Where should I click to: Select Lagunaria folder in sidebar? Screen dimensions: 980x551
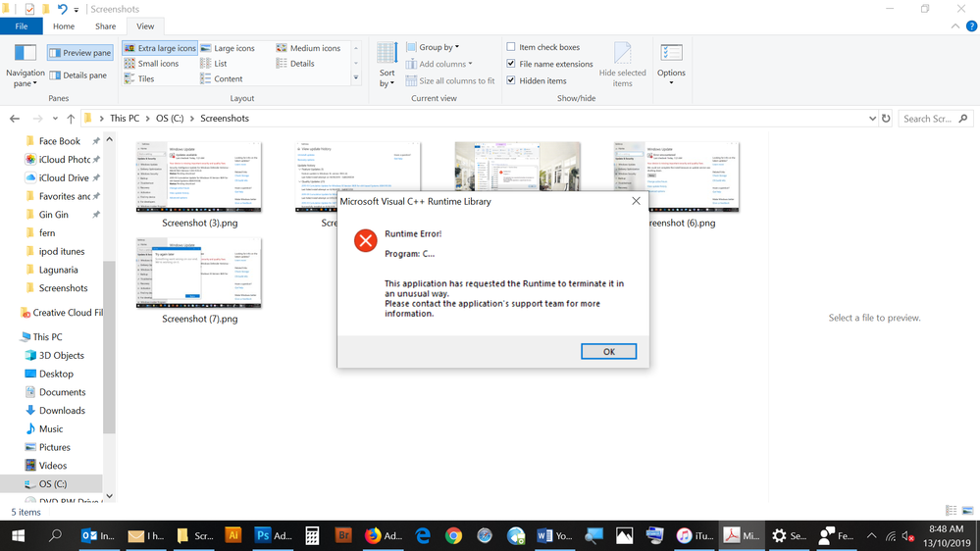pyautogui.click(x=60, y=270)
